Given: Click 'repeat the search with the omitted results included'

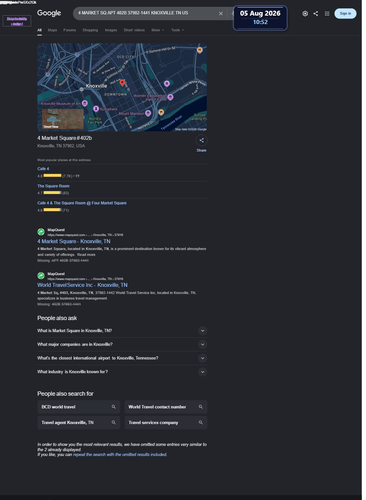Looking at the screenshot, I should 120,454.
